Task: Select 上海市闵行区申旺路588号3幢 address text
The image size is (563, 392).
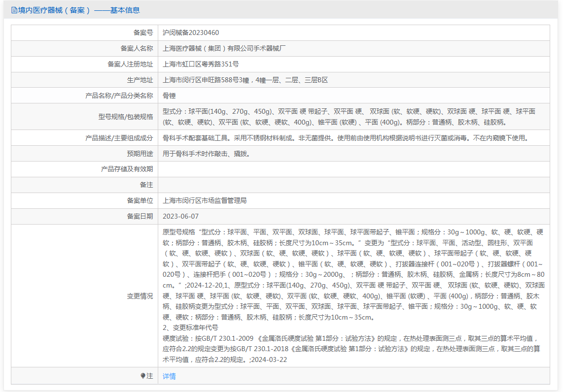Action: click(245, 80)
